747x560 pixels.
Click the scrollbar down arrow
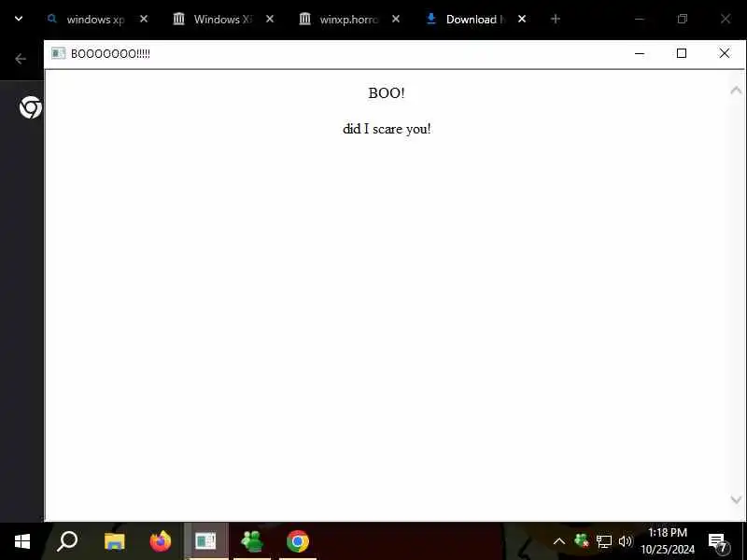(736, 499)
